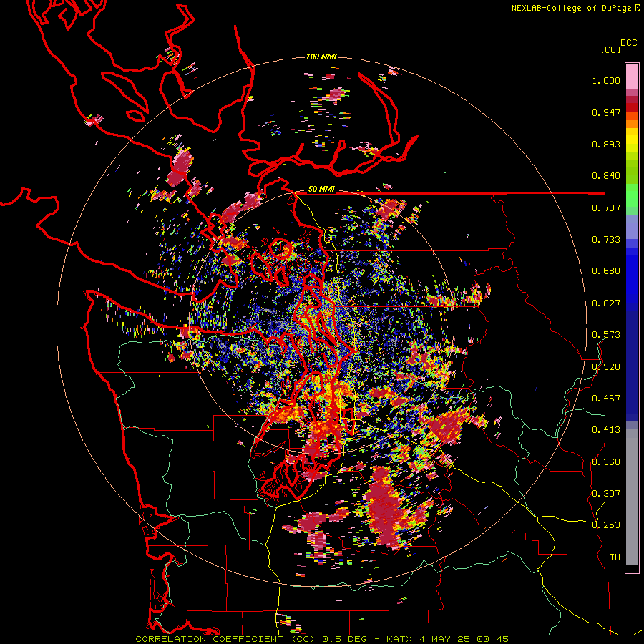
Task: Click the 50 NMI range ring label
Action: pyautogui.click(x=321, y=190)
